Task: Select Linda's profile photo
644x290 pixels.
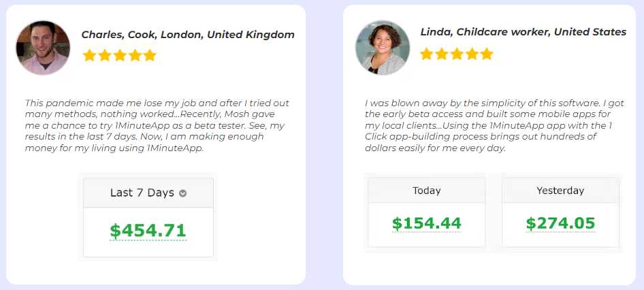Action: [383, 48]
